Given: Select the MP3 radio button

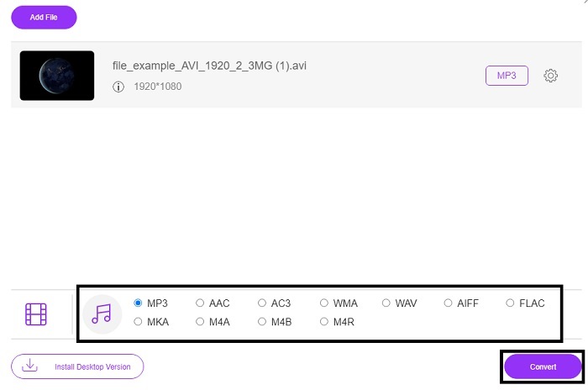Looking at the screenshot, I should (x=138, y=303).
